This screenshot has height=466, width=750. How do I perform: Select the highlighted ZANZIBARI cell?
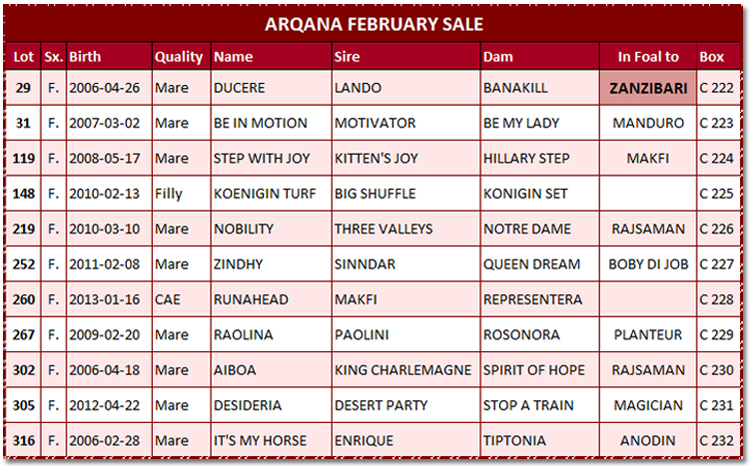648,88
